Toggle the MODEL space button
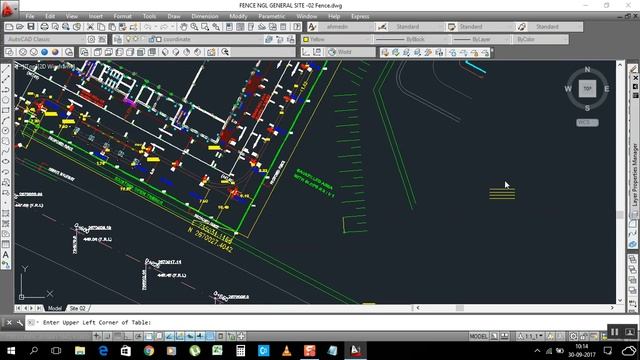The height and width of the screenshot is (360, 640). click(478, 336)
